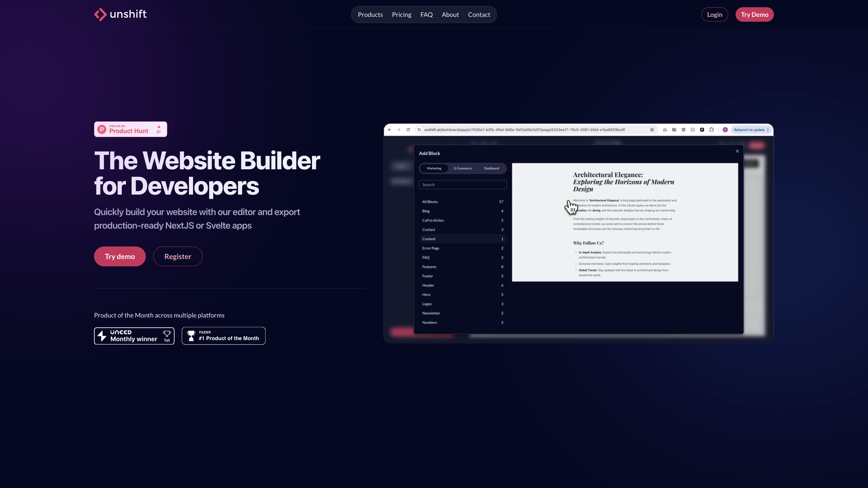Click the Try demo hero button

click(x=120, y=256)
